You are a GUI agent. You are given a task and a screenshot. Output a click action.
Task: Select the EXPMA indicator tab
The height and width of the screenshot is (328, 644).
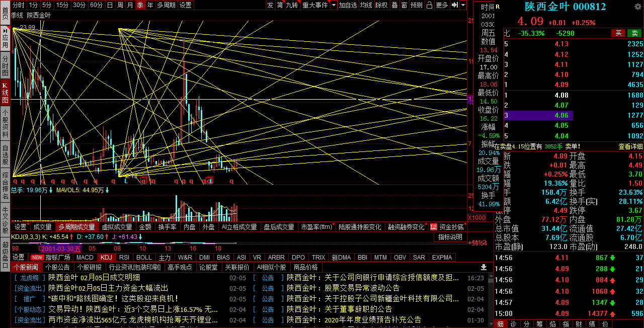click(442, 257)
